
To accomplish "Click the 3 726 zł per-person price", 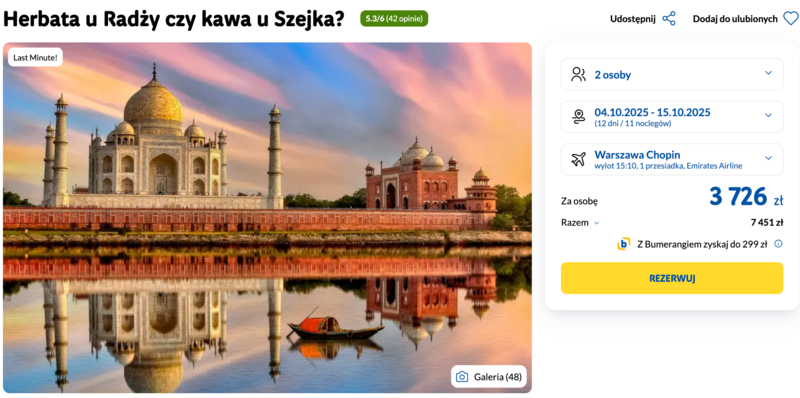I will [746, 197].
